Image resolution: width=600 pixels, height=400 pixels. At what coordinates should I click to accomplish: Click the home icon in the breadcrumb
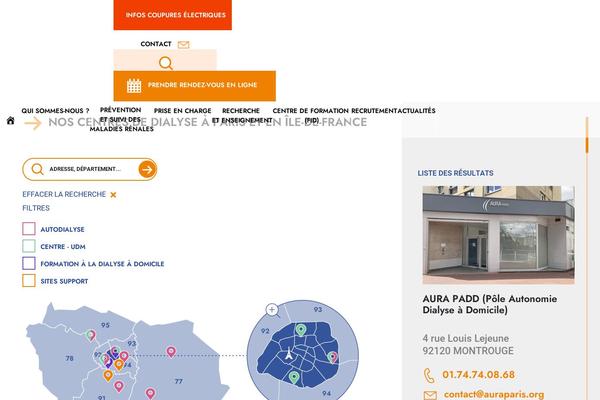click(11, 121)
